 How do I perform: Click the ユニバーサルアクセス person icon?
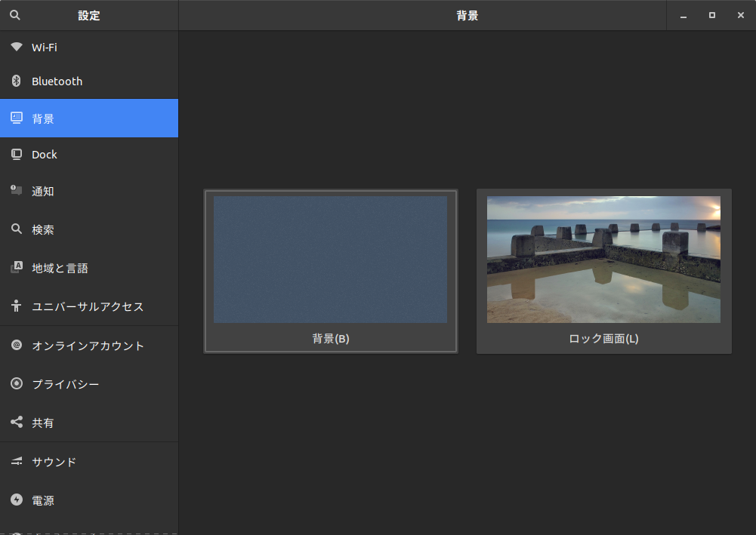click(17, 306)
